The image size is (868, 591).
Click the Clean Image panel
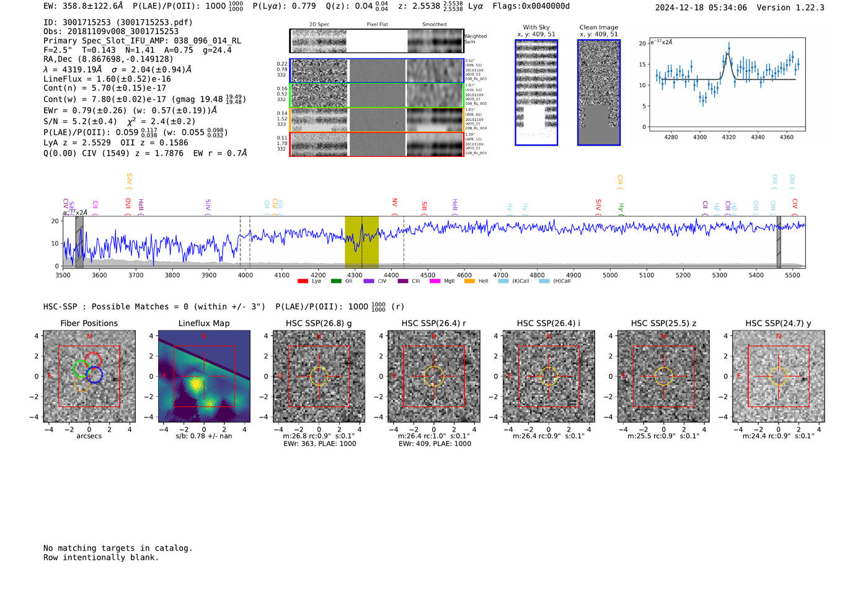(x=599, y=92)
